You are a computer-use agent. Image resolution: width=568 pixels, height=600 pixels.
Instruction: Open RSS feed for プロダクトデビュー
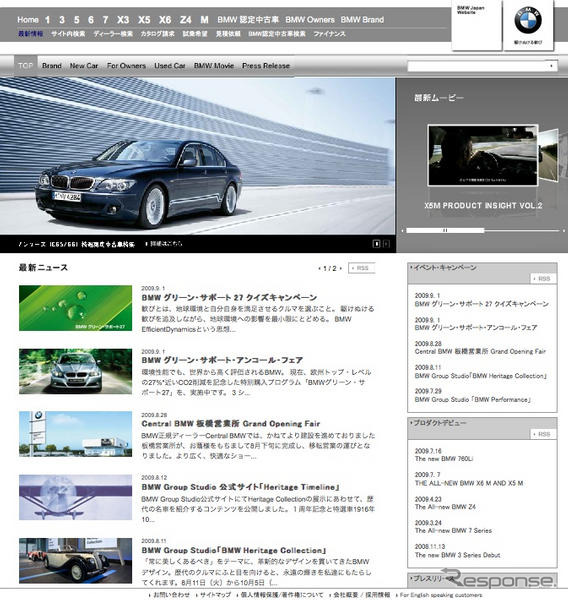click(x=543, y=434)
